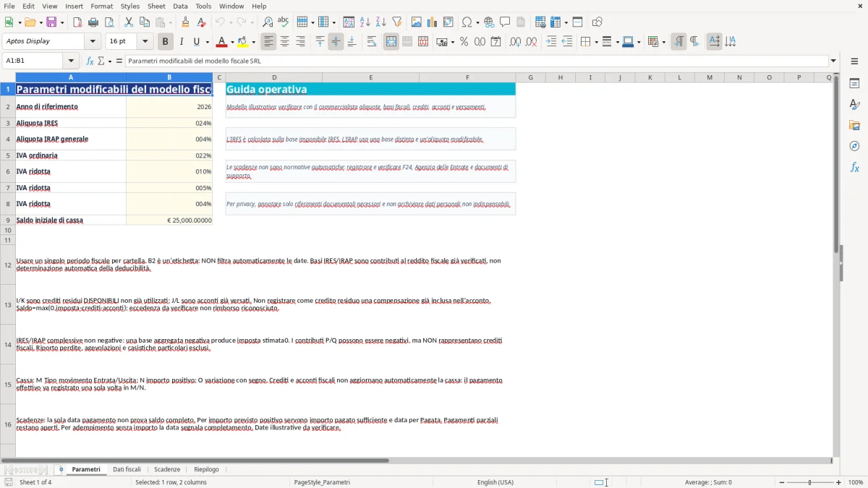Image resolution: width=868 pixels, height=488 pixels.
Task: Insert Hyperlink globe icon
Action: pyautogui.click(x=490, y=22)
